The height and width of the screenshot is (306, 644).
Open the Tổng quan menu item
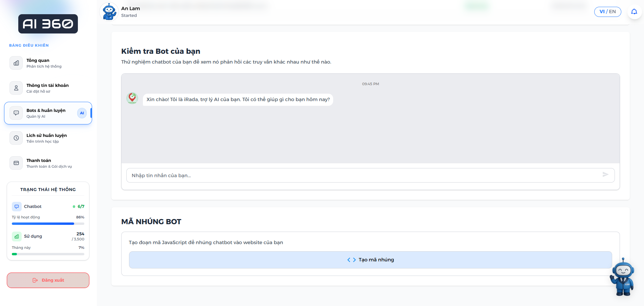click(48, 63)
